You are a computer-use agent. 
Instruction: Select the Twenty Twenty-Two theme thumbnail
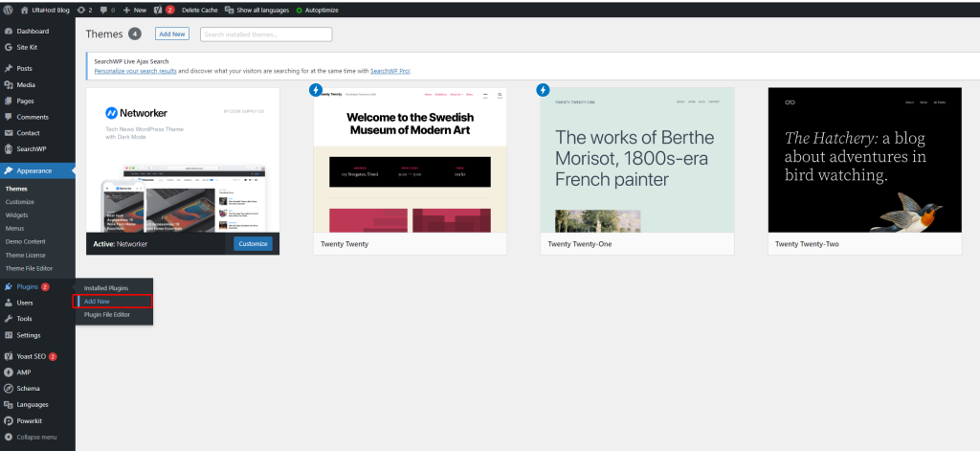tap(864, 159)
